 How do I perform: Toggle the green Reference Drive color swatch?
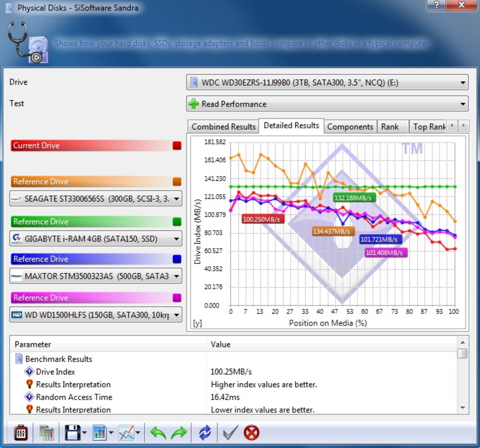point(177,221)
